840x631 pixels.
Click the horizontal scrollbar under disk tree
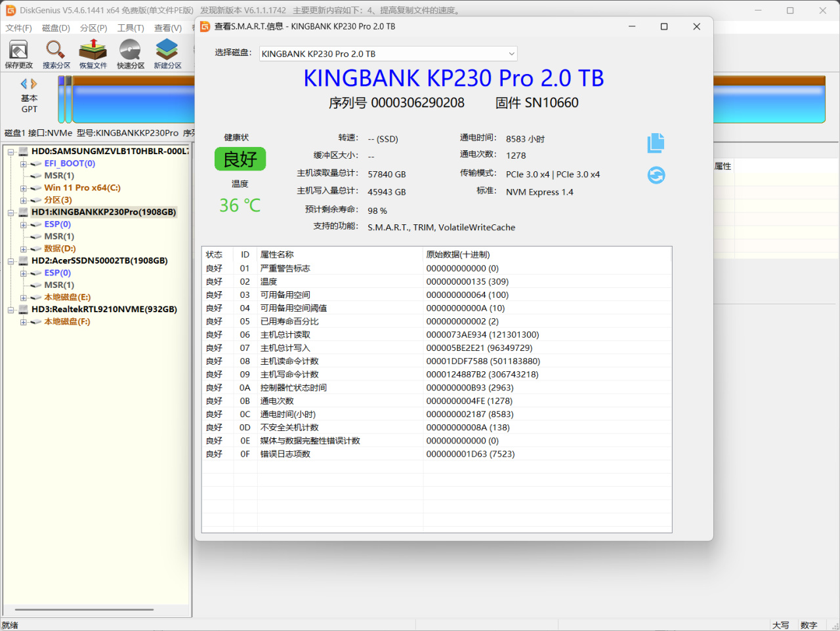pos(83,609)
